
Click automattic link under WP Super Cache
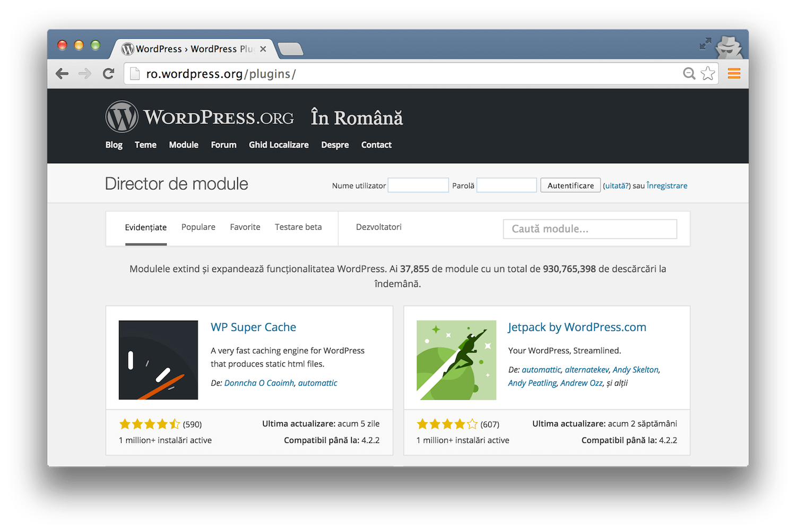317,383
